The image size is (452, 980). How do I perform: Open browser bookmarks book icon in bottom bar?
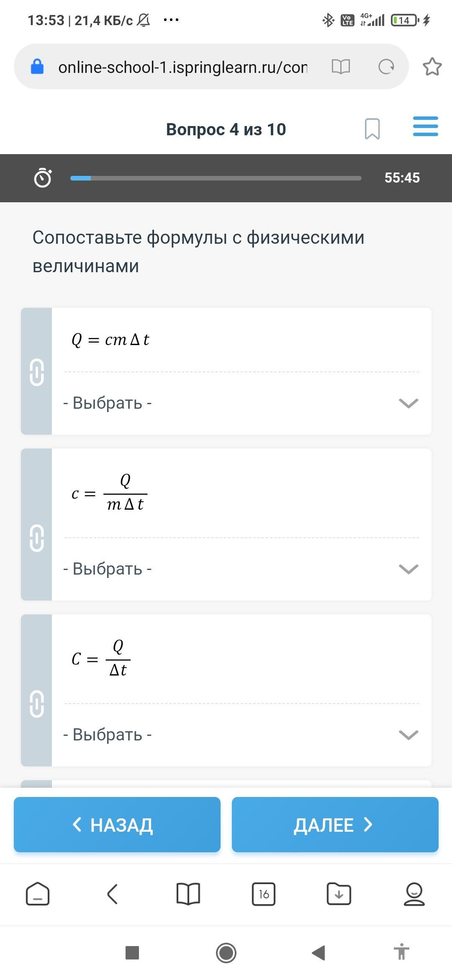pyautogui.click(x=188, y=894)
